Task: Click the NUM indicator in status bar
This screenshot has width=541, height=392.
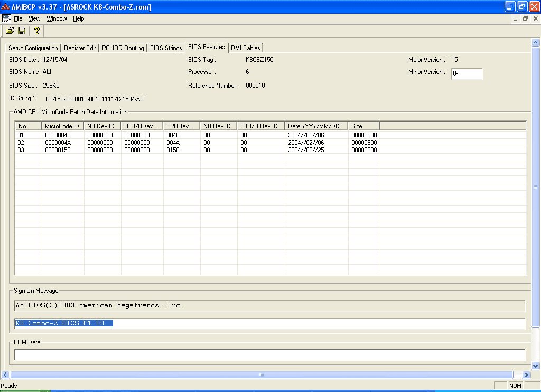Action: (515, 386)
